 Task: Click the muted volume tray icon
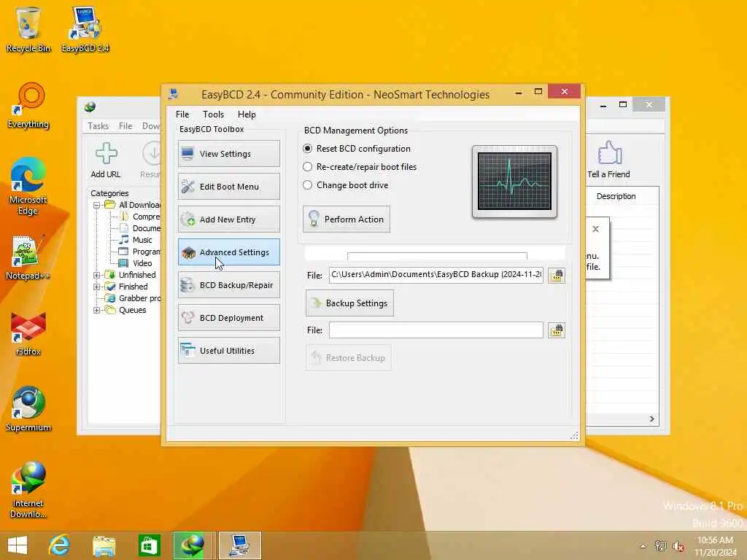pyautogui.click(x=678, y=546)
